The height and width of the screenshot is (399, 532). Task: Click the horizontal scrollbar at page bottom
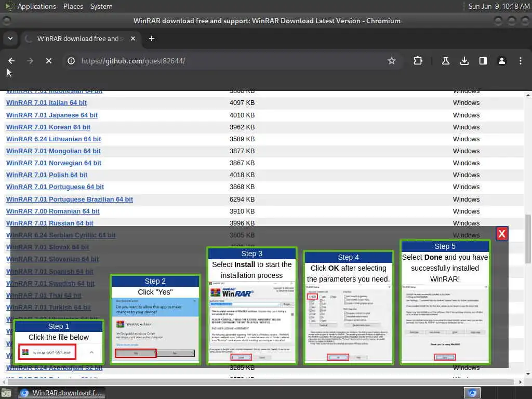[x=261, y=382]
